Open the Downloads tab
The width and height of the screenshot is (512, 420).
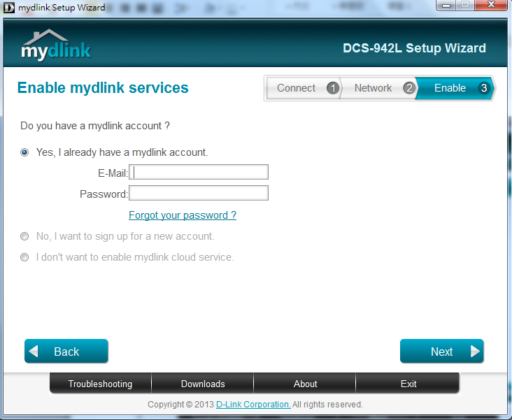pyautogui.click(x=203, y=384)
